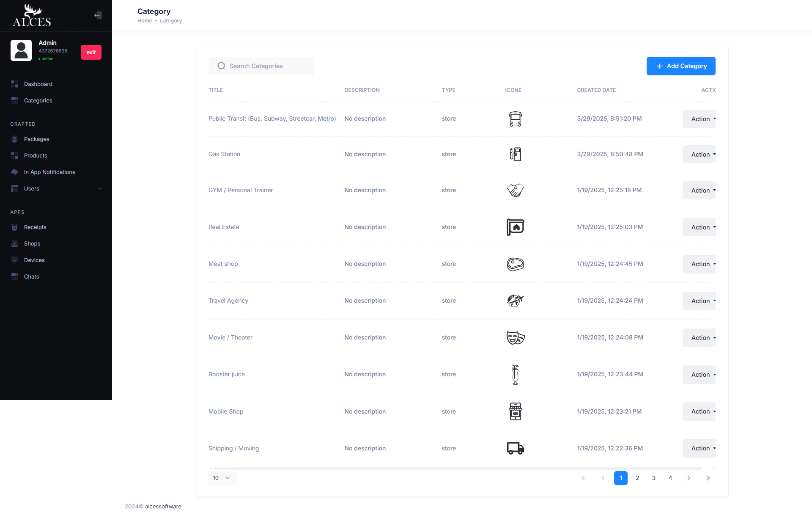
Task: Click the theater masks icon
Action: click(516, 338)
